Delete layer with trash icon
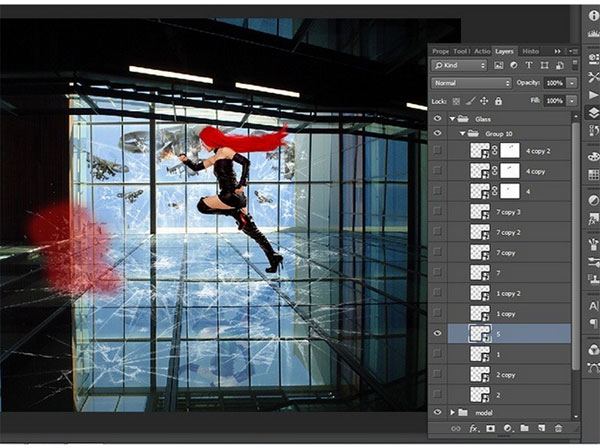Image resolution: width=600 pixels, height=448 pixels. tap(558, 428)
